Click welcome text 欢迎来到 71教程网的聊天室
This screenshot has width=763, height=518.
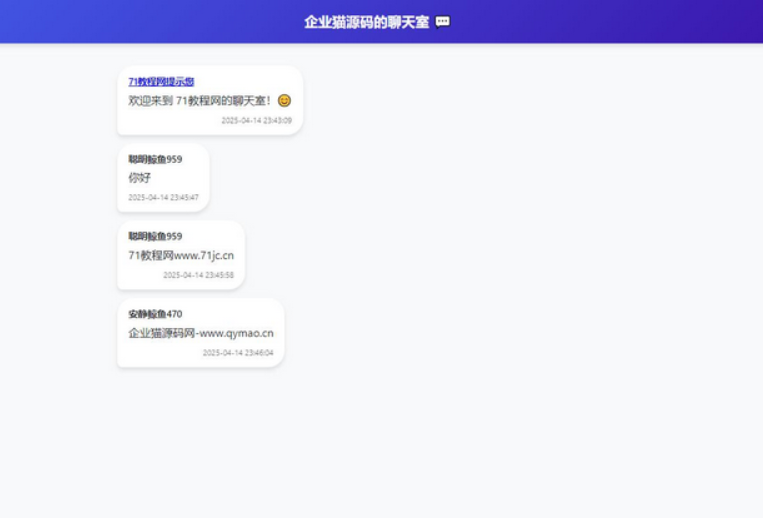(x=200, y=101)
